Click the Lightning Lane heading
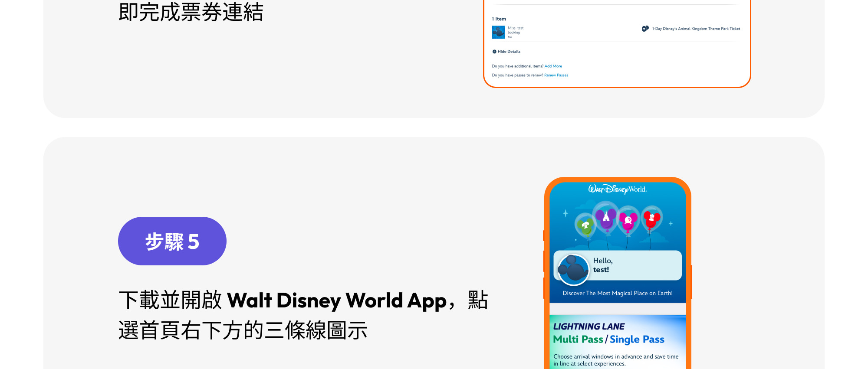The width and height of the screenshot is (868, 369). (x=589, y=327)
